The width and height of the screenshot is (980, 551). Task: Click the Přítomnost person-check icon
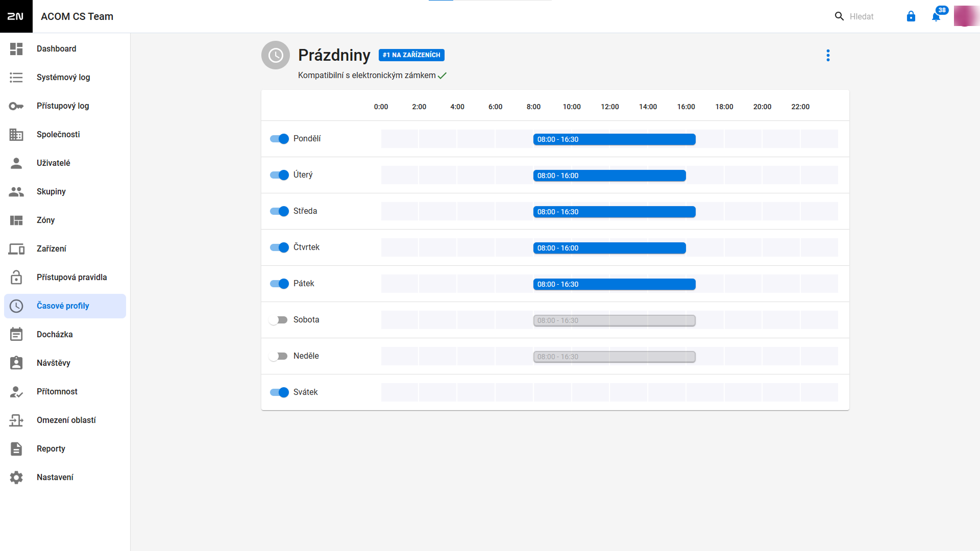[x=16, y=392]
